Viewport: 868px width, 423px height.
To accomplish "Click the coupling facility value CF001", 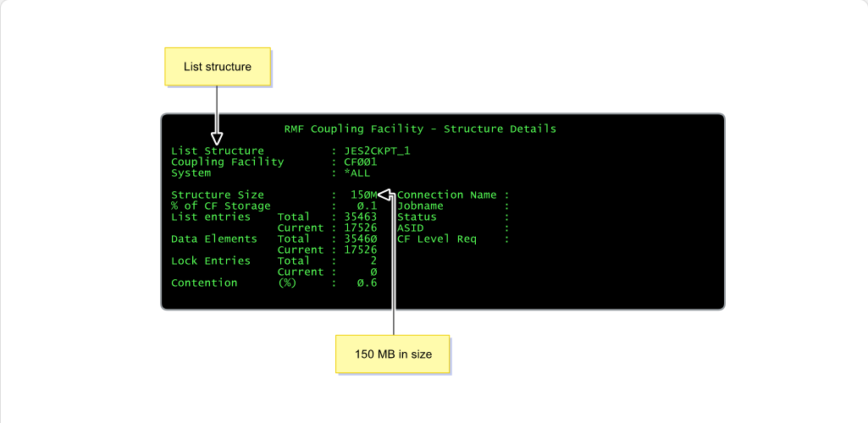I will (x=361, y=162).
